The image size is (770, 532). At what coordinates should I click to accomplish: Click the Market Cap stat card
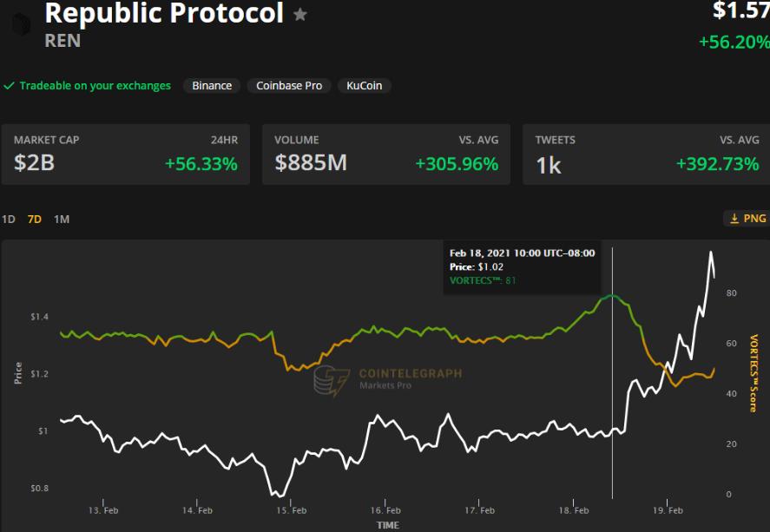[125, 154]
